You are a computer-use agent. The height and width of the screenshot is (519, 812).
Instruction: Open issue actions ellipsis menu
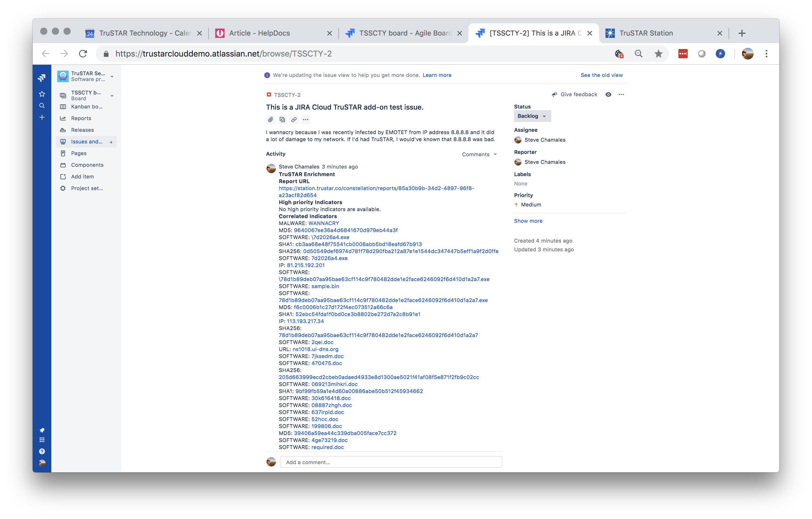621,94
